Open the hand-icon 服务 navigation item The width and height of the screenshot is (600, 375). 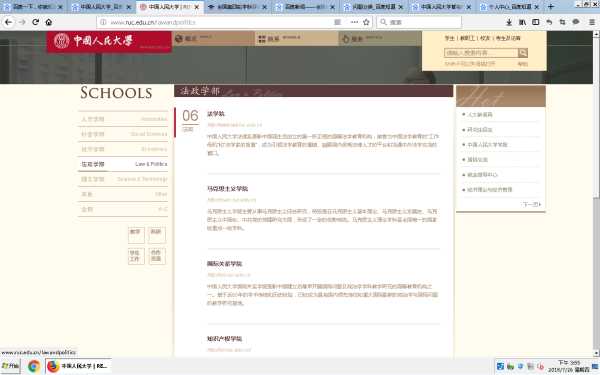pyautogui.click(x=380, y=39)
